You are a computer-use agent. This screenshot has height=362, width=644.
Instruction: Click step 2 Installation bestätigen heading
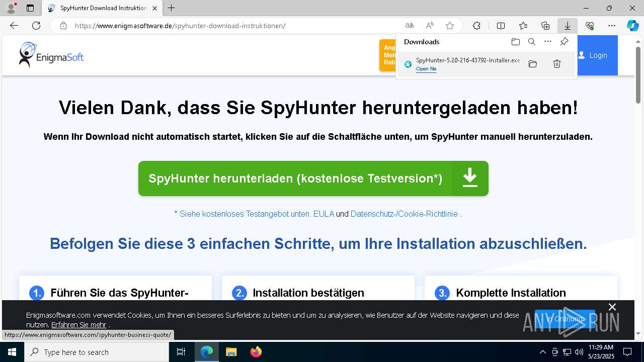308,293
